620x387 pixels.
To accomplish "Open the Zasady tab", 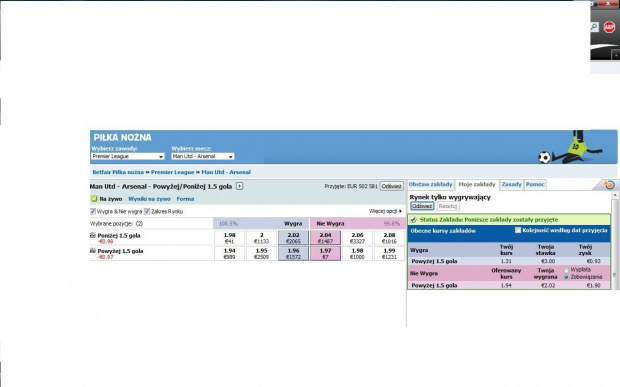I will [x=512, y=185].
